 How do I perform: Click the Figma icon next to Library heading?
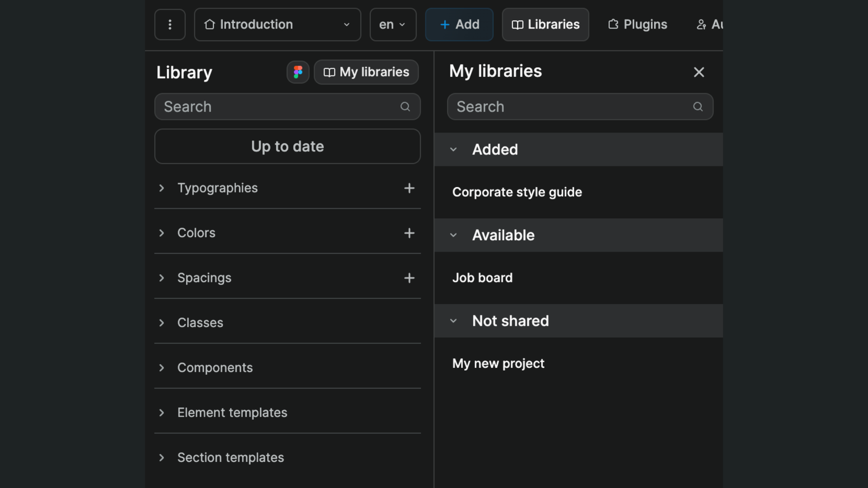point(298,72)
